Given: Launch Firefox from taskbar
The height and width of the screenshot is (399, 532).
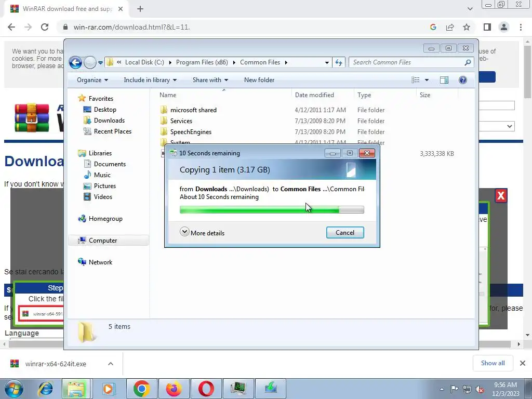Looking at the screenshot, I should coord(174,389).
